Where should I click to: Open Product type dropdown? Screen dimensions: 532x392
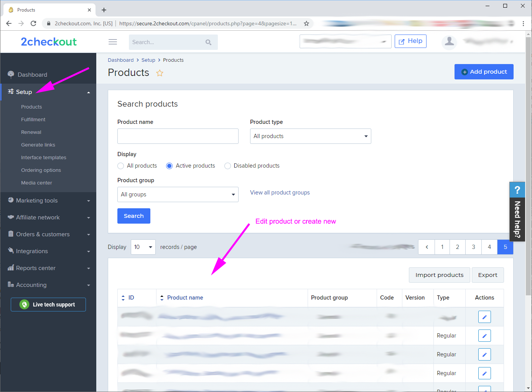click(x=310, y=136)
